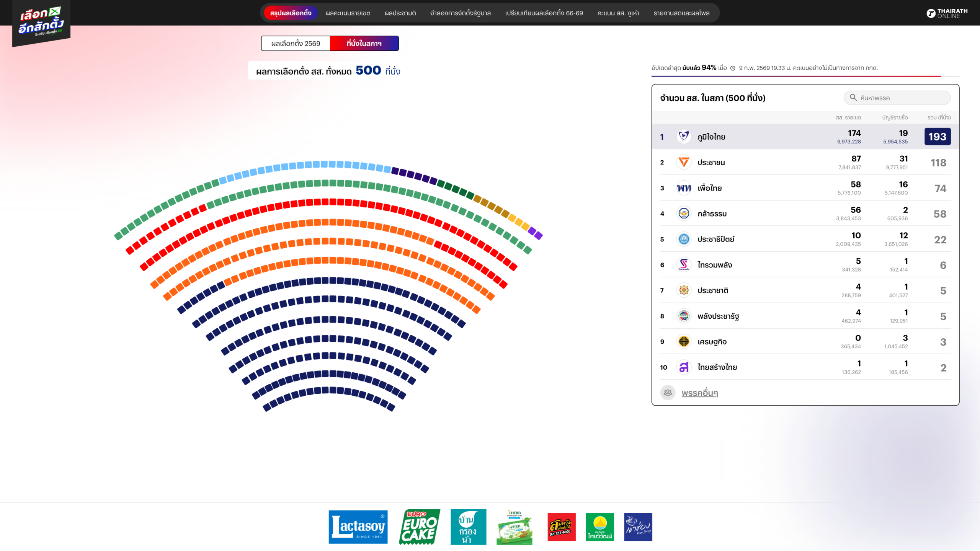Click the Euro Cake sponsor logo

(x=420, y=527)
